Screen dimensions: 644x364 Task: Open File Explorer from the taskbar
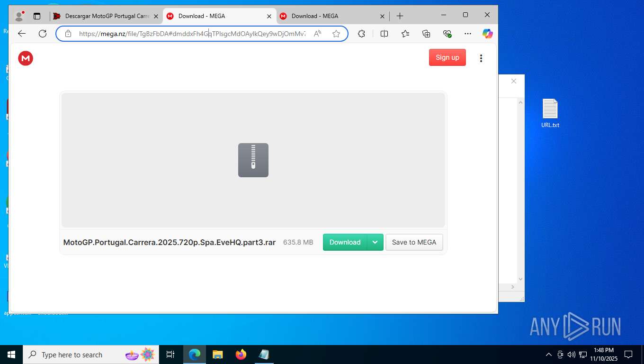tap(218, 355)
